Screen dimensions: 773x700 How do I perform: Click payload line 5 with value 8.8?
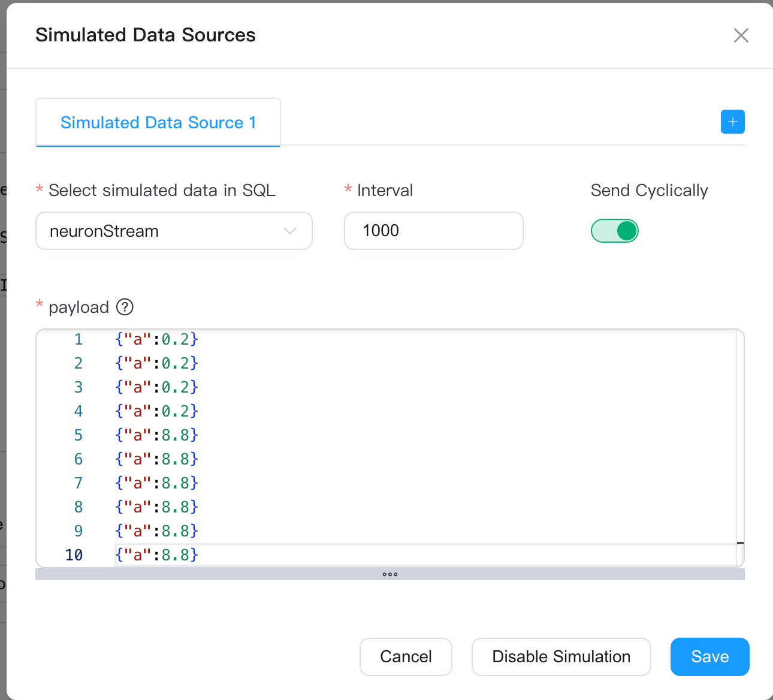[156, 436]
